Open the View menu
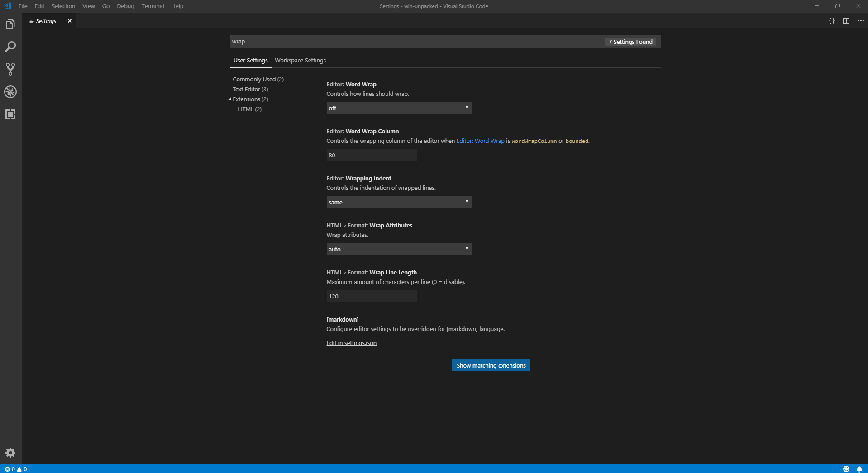This screenshot has width=868, height=473. (89, 6)
